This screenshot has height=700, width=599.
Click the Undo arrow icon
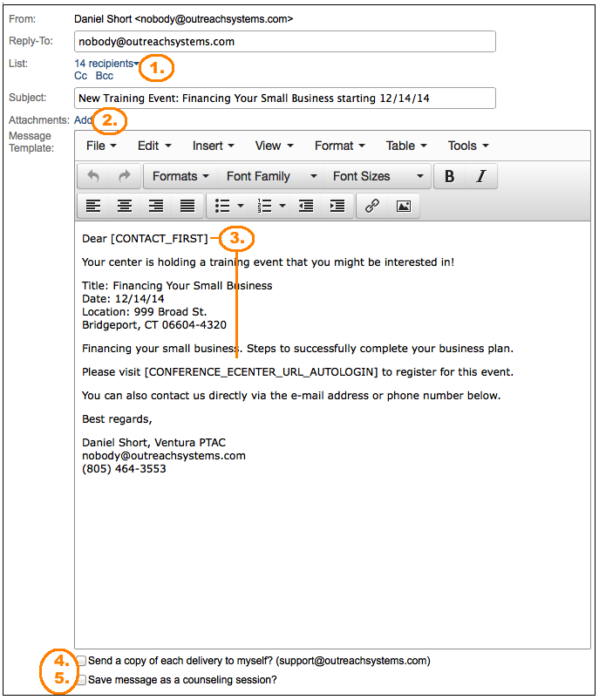click(93, 176)
